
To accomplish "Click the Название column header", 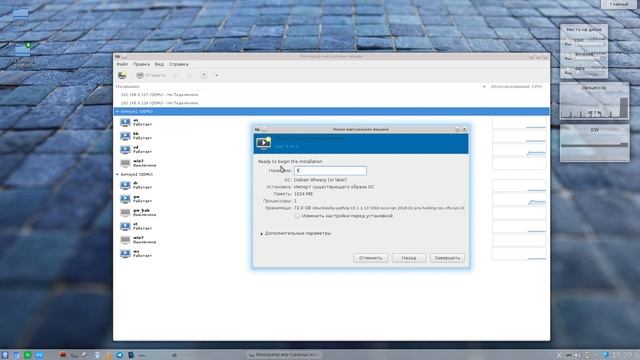I will click(127, 87).
